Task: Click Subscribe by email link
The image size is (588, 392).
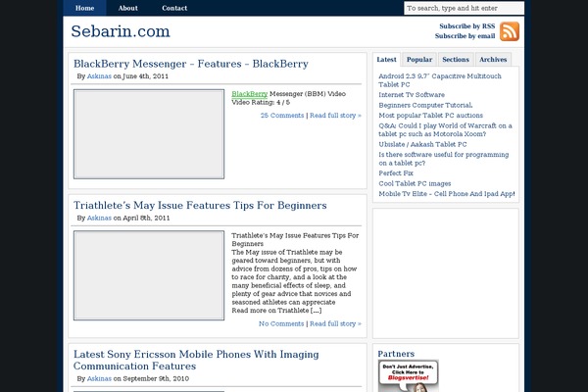Action: [x=465, y=36]
